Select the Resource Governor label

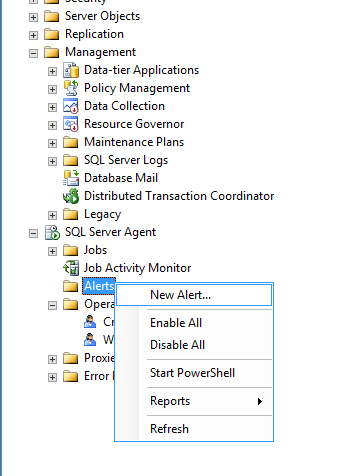click(134, 124)
